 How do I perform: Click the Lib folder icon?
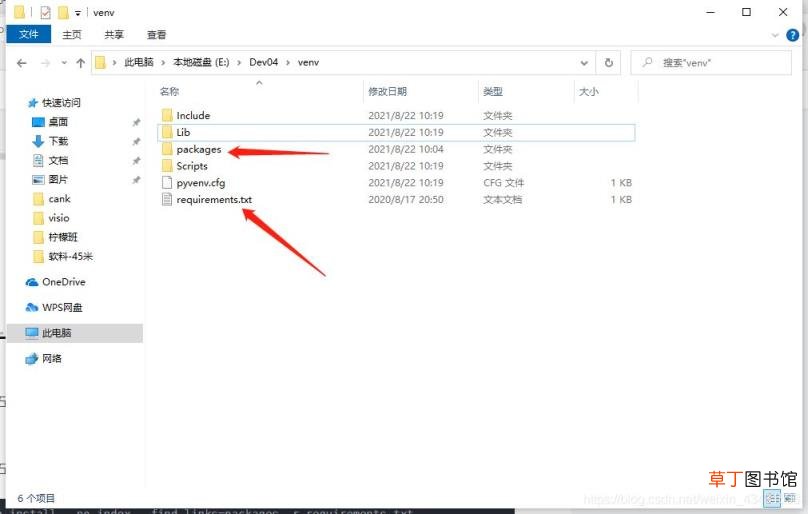coord(167,132)
